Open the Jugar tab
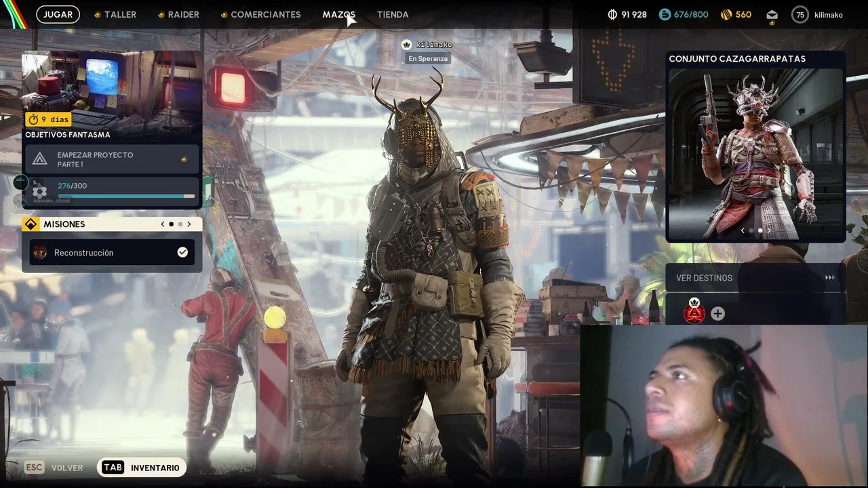868x488 pixels. click(58, 14)
